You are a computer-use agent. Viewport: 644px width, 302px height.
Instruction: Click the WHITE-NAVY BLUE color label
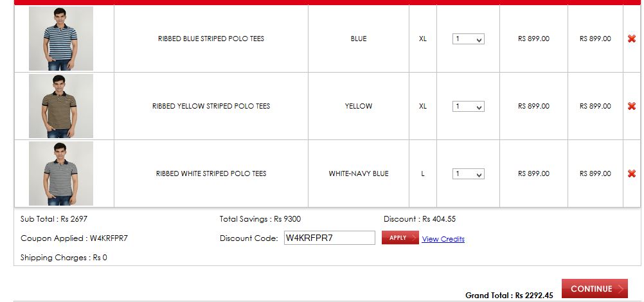(x=359, y=173)
